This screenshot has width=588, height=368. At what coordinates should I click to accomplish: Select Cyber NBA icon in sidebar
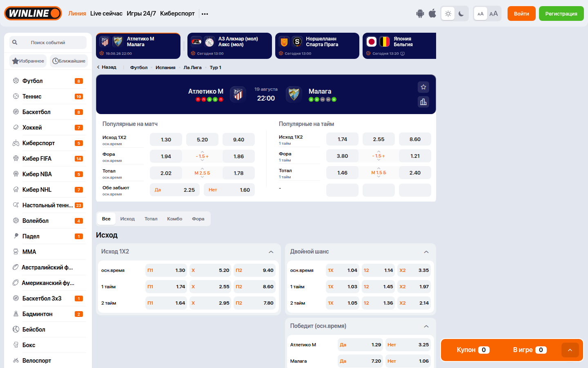tap(16, 174)
